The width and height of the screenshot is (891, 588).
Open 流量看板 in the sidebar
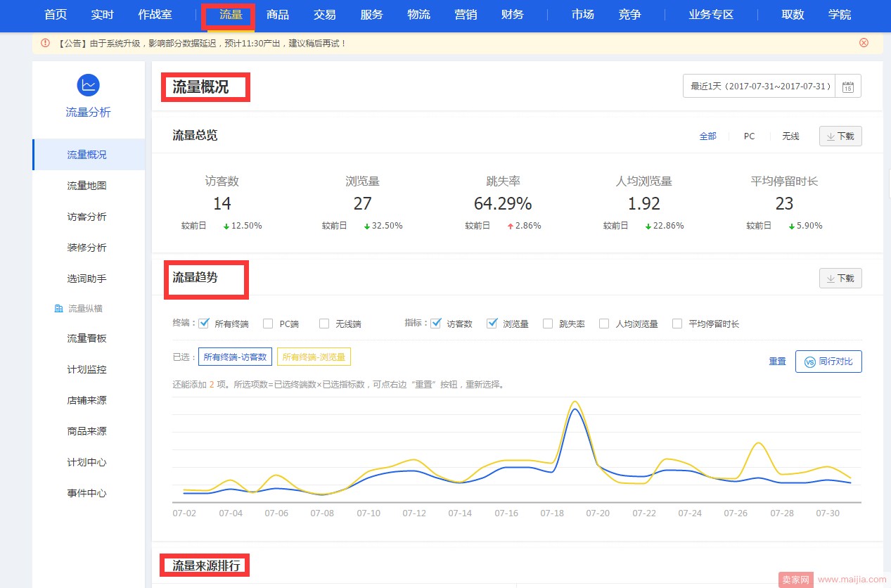click(x=89, y=338)
